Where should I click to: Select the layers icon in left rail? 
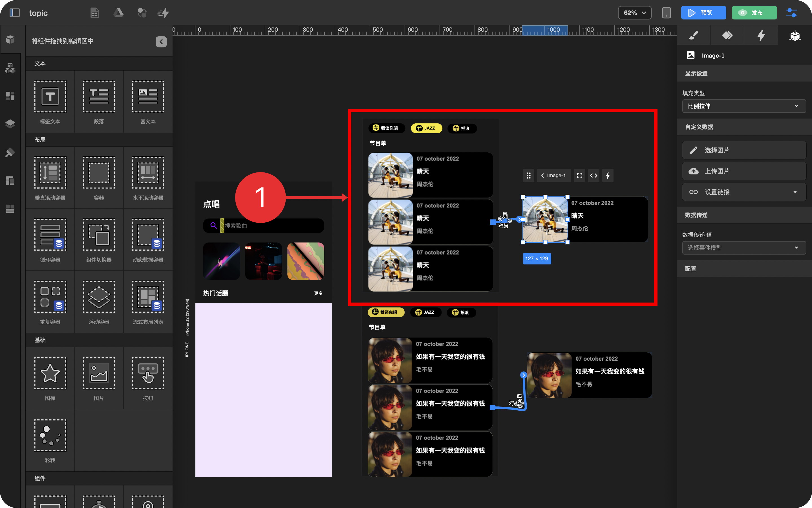coord(10,124)
